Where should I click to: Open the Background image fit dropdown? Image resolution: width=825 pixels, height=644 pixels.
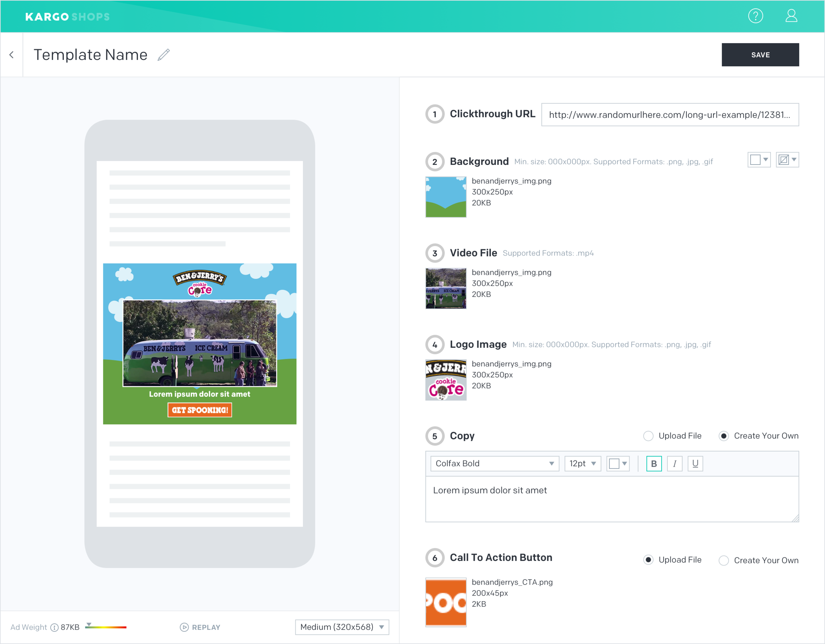[x=787, y=160]
